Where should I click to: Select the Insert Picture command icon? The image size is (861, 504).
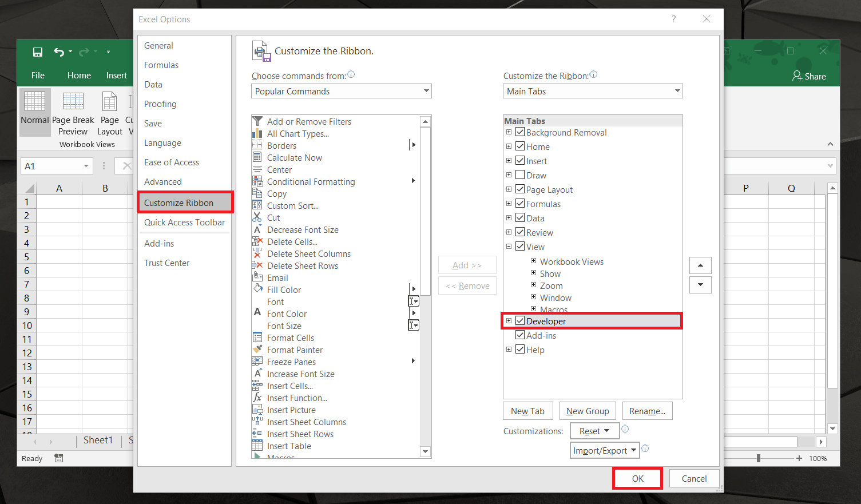(x=257, y=410)
